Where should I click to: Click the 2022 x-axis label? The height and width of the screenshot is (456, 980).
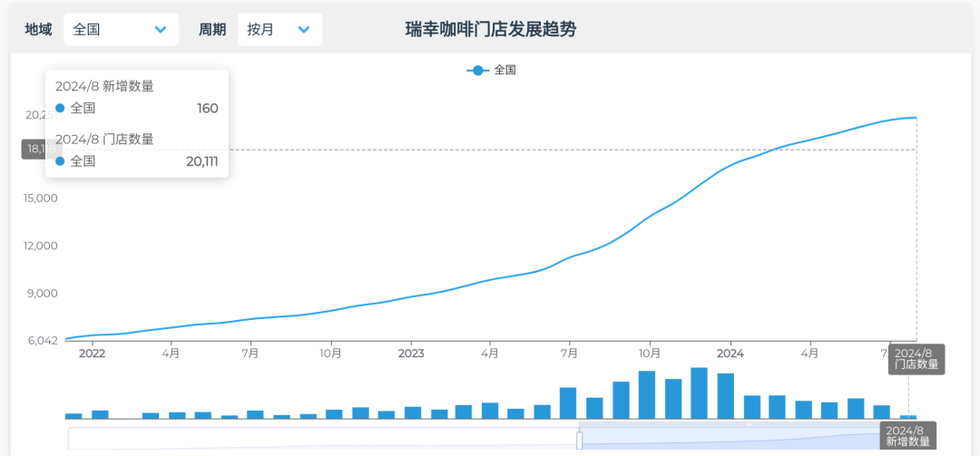pos(92,354)
